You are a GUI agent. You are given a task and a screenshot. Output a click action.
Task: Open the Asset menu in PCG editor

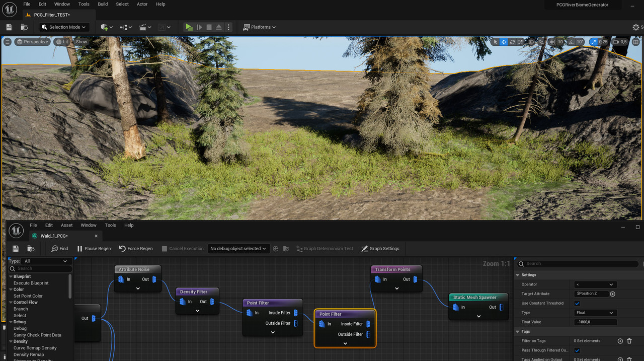point(66,225)
